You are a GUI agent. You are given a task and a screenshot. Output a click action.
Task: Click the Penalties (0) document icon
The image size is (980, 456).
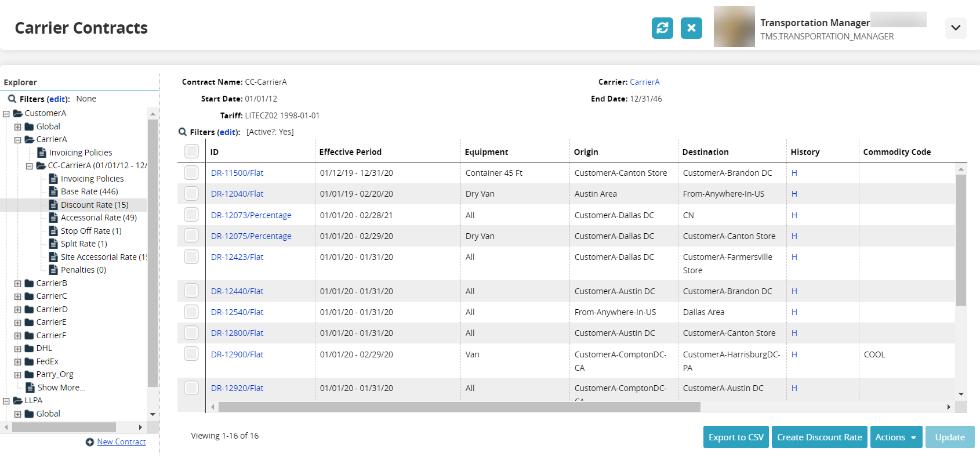(x=53, y=270)
